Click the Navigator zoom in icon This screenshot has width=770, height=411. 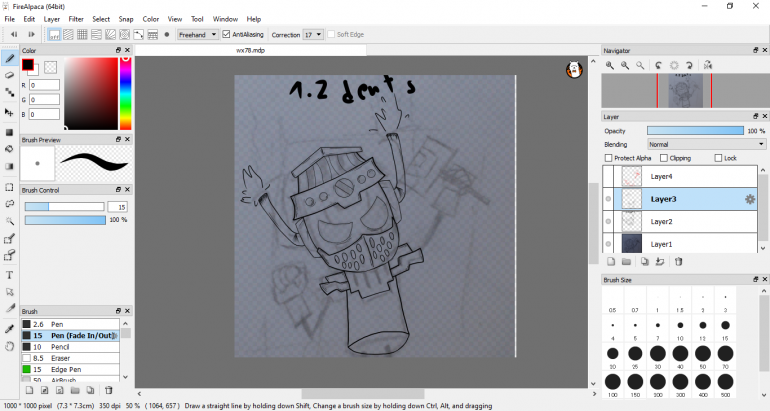(609, 65)
